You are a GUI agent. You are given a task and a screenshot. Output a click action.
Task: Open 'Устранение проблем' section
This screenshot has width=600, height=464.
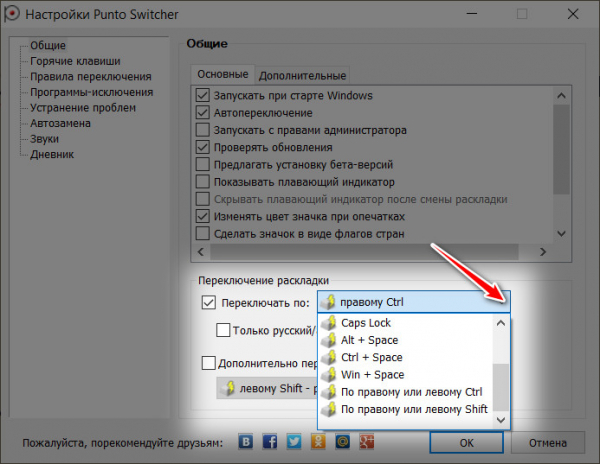[x=83, y=108]
